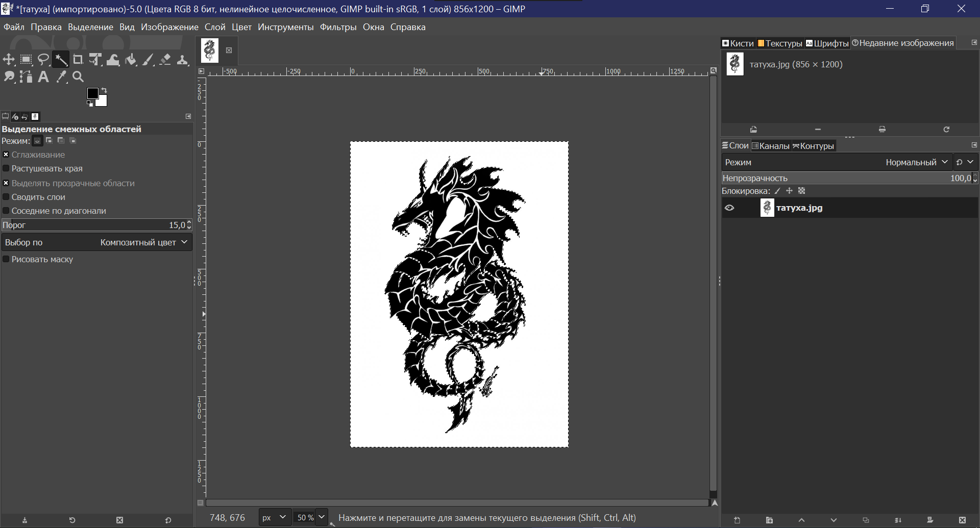
Task: Select the Smudge tool
Action: click(x=9, y=77)
